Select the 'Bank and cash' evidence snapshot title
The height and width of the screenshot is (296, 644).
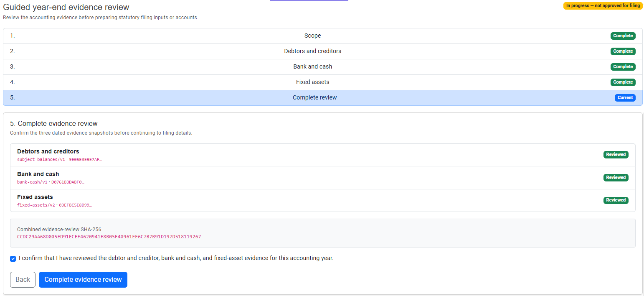[x=38, y=174]
